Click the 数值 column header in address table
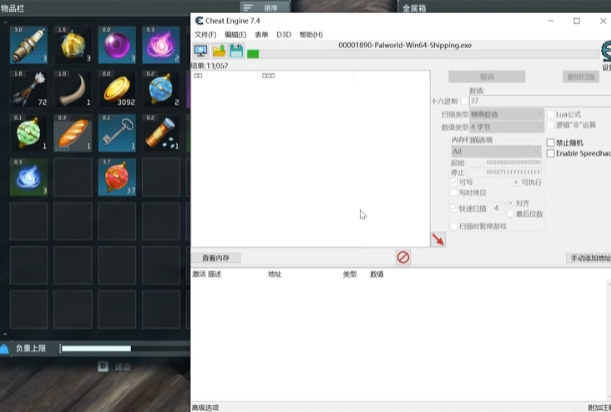 pos(377,274)
